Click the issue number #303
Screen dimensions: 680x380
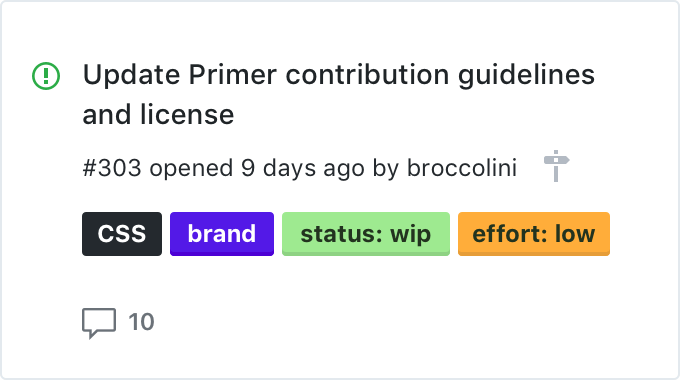(112, 168)
